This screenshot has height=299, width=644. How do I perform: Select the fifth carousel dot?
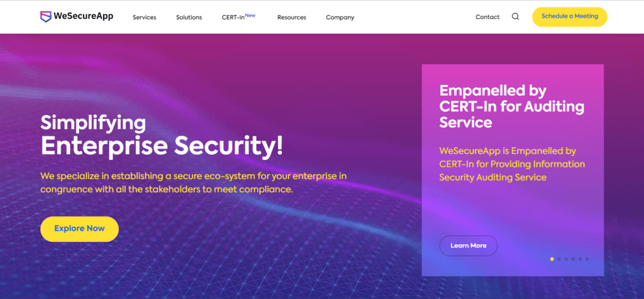pyautogui.click(x=580, y=259)
